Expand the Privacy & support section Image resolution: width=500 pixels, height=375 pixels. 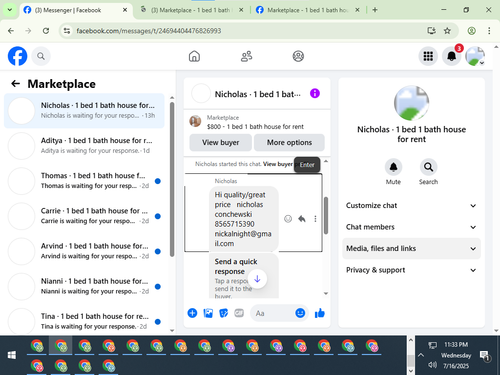coord(411,270)
